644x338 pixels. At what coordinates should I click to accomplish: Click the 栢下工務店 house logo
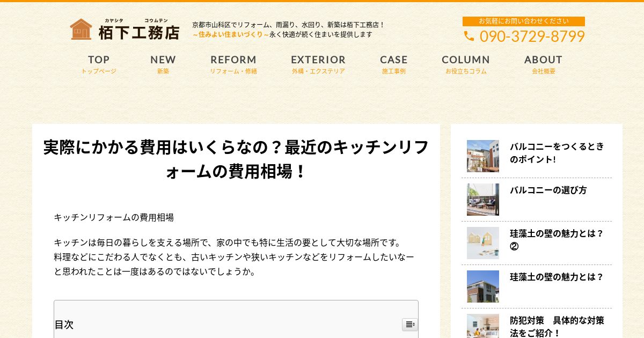(x=125, y=30)
